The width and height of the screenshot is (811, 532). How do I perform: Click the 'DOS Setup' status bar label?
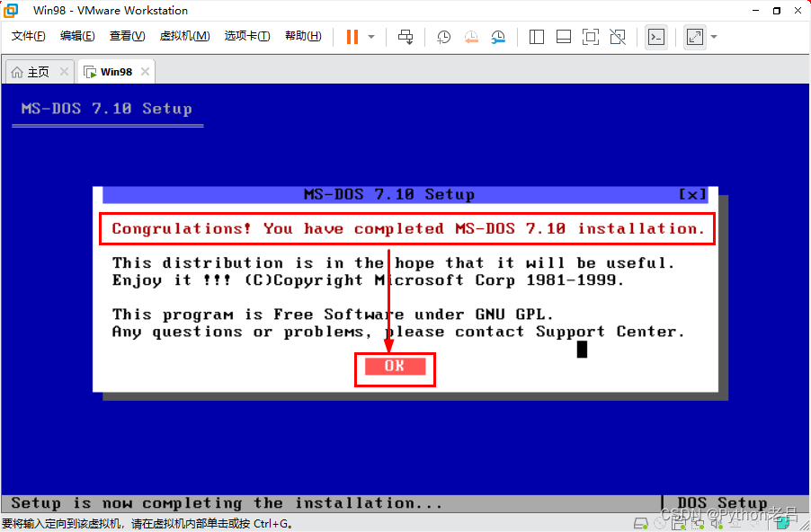pyautogui.click(x=722, y=503)
